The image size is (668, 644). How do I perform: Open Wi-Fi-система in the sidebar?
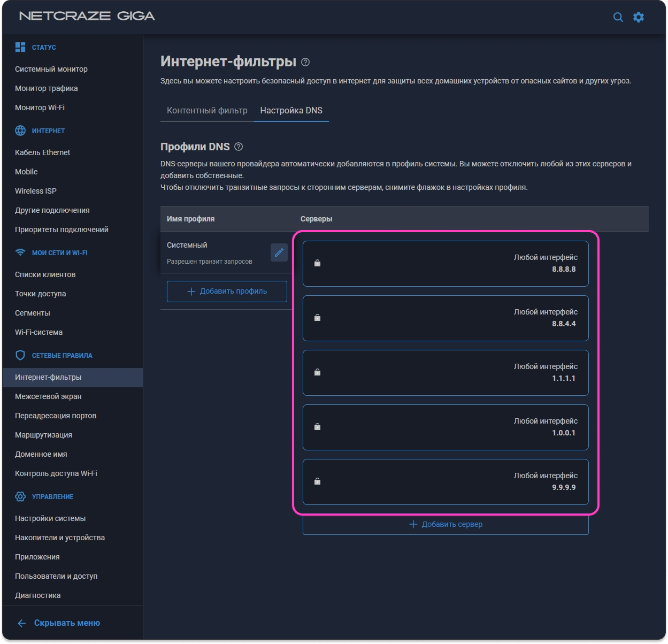(39, 332)
